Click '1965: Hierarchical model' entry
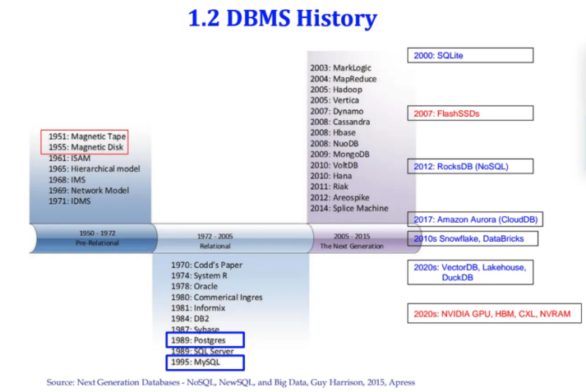This screenshot has height=392, width=586. [x=95, y=169]
